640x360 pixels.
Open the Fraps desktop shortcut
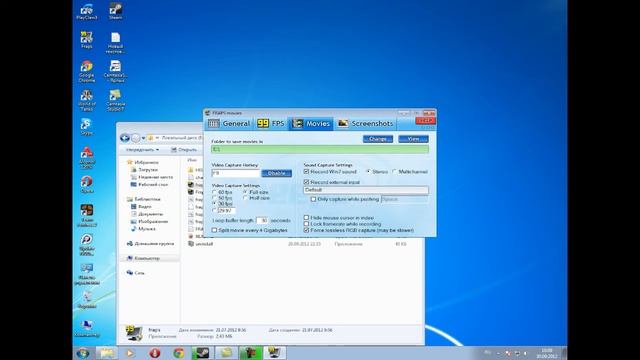(x=86, y=40)
